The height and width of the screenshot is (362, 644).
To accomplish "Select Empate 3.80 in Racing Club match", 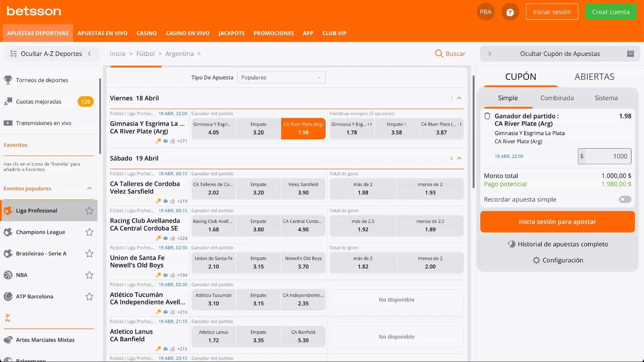I will click(x=258, y=226).
